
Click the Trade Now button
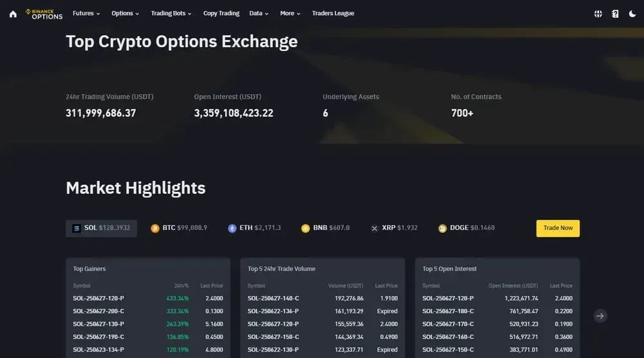(x=558, y=229)
